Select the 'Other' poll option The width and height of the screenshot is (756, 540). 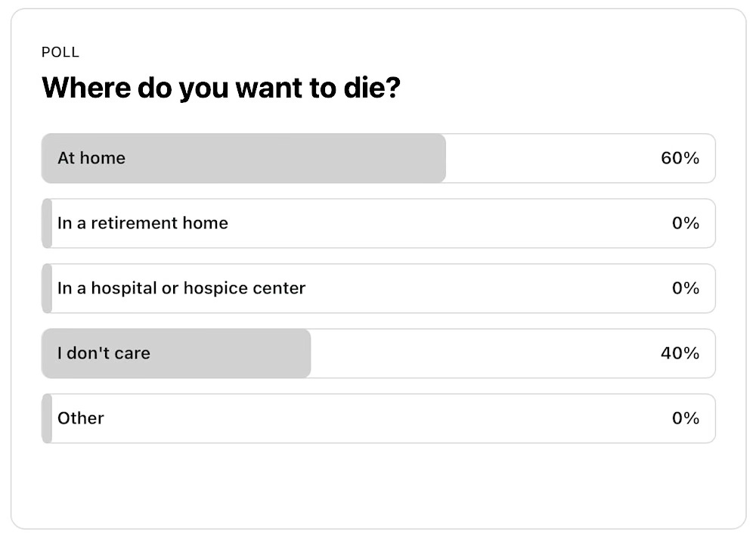[x=378, y=418]
